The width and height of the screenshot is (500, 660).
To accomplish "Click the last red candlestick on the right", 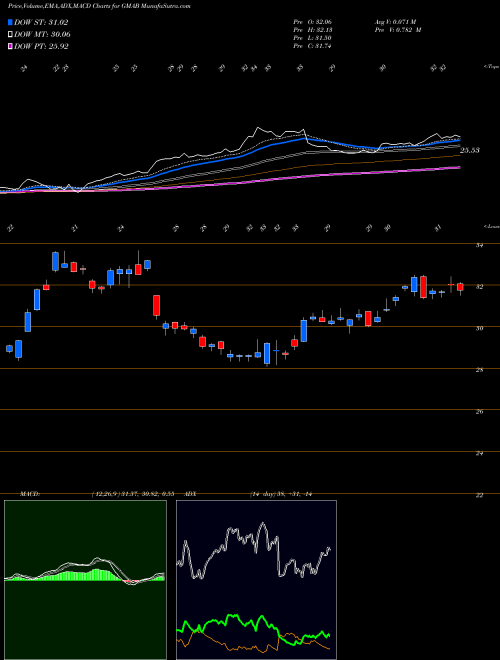I will (x=460, y=287).
